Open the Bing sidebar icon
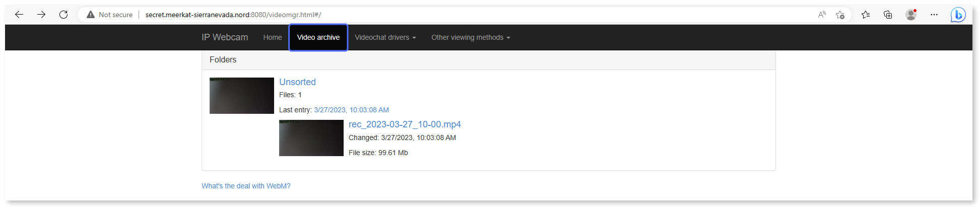Viewport: 980px width, 208px height. [x=958, y=15]
